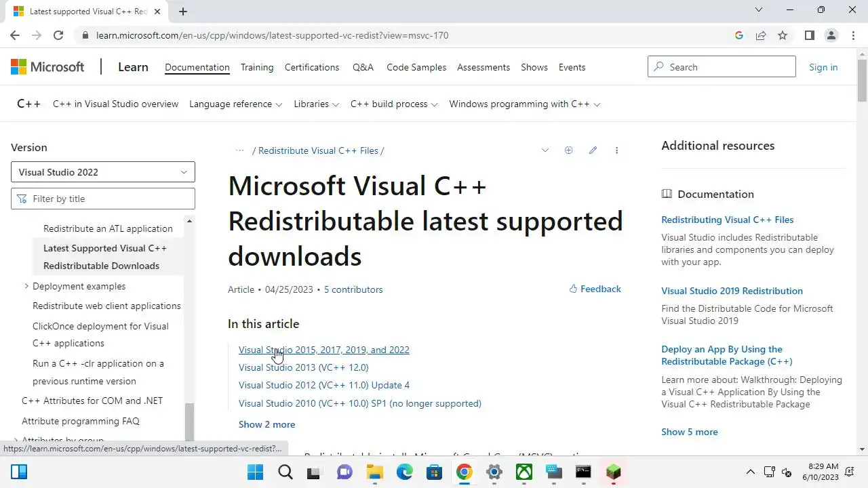Go back using browser back arrow
Viewport: 868px width, 488px height.
[15, 35]
